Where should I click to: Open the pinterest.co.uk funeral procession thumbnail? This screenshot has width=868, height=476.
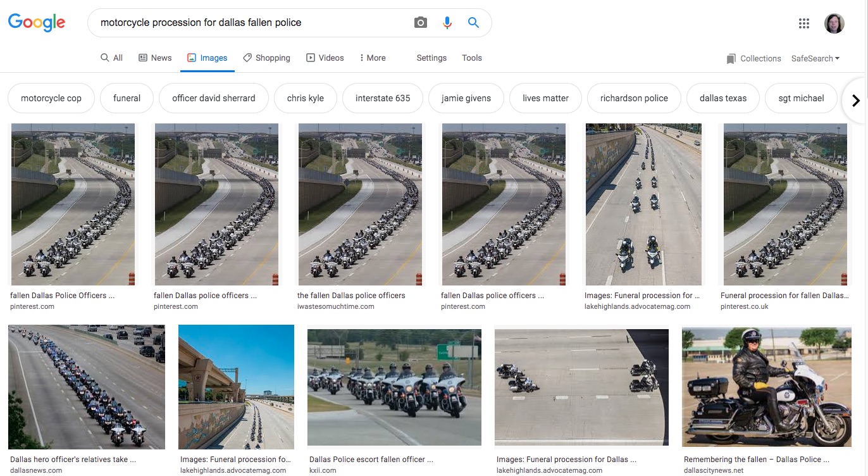[785, 204]
